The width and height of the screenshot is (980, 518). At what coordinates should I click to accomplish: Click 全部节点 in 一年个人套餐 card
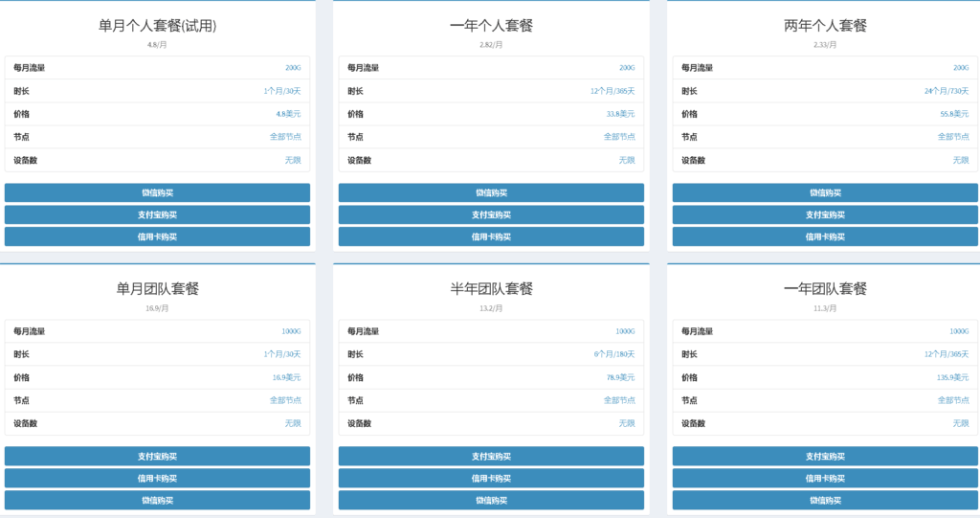pyautogui.click(x=619, y=136)
